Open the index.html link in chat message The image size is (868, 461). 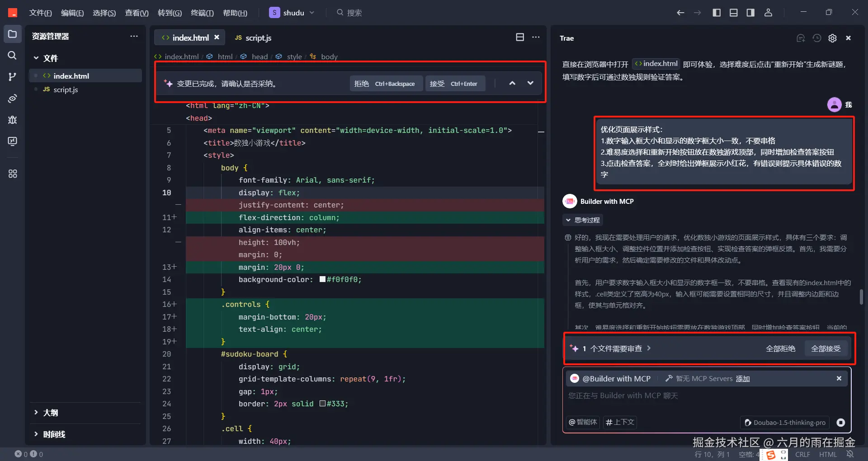click(656, 64)
